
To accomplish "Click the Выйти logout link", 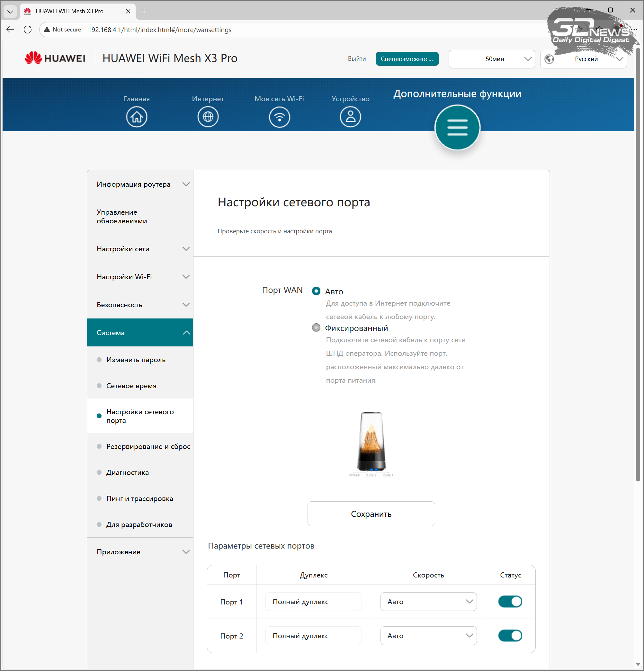I will (356, 58).
